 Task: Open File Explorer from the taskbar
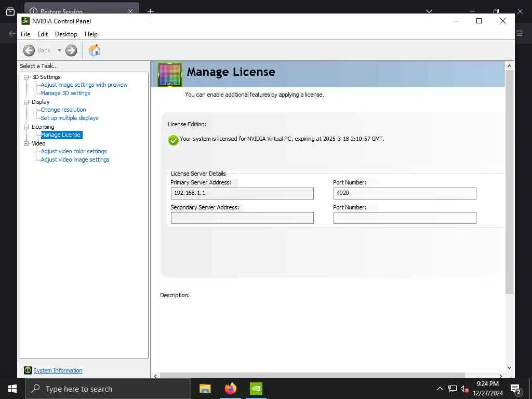pos(205,389)
